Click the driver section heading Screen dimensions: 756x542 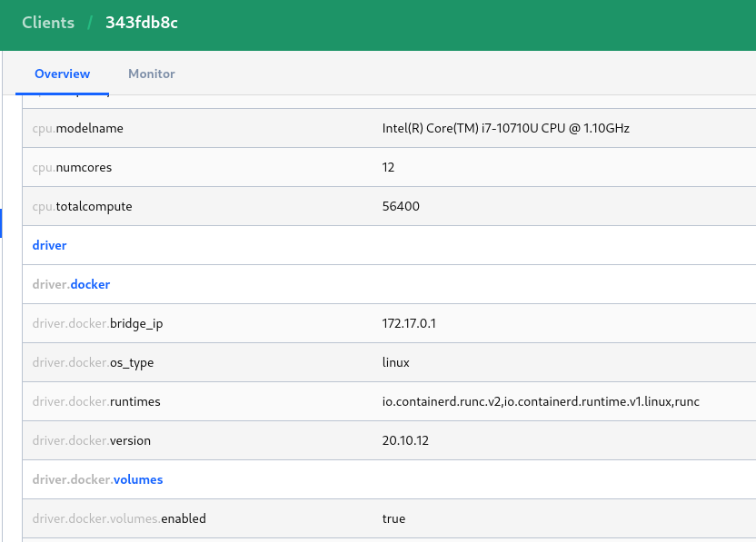pos(49,245)
